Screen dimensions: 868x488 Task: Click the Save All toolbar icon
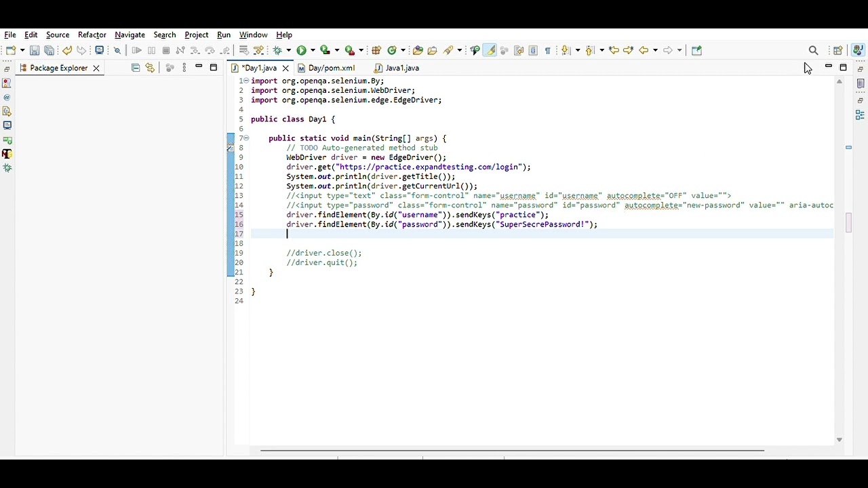tap(50, 50)
